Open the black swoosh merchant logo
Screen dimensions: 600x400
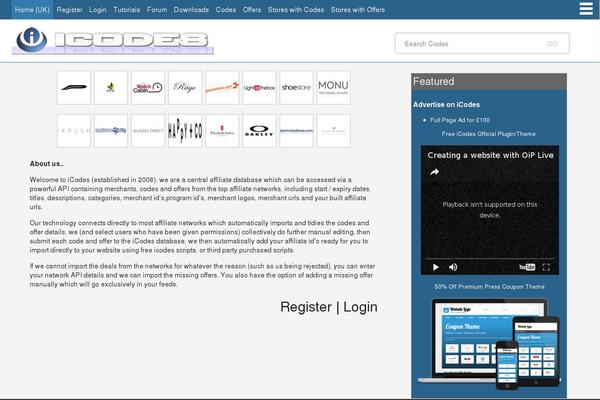click(73, 88)
